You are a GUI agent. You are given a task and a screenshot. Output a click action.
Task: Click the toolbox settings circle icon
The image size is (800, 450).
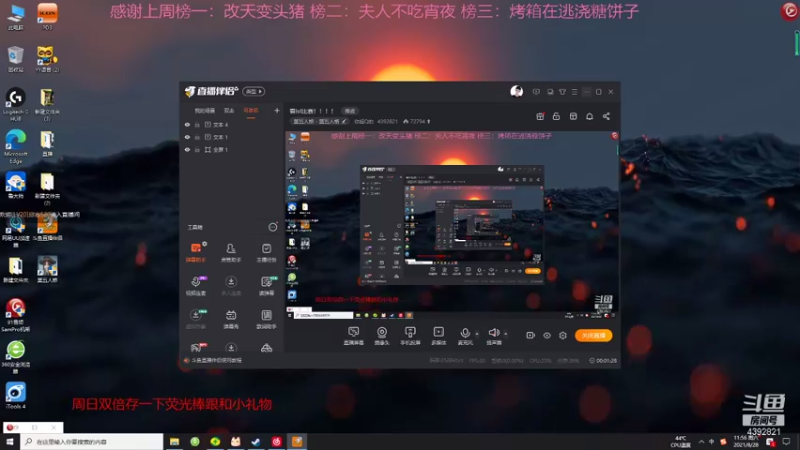(x=273, y=227)
